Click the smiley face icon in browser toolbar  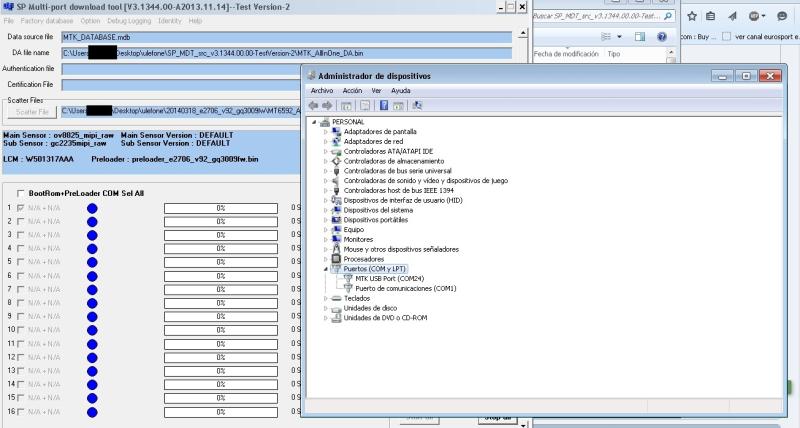782,16
